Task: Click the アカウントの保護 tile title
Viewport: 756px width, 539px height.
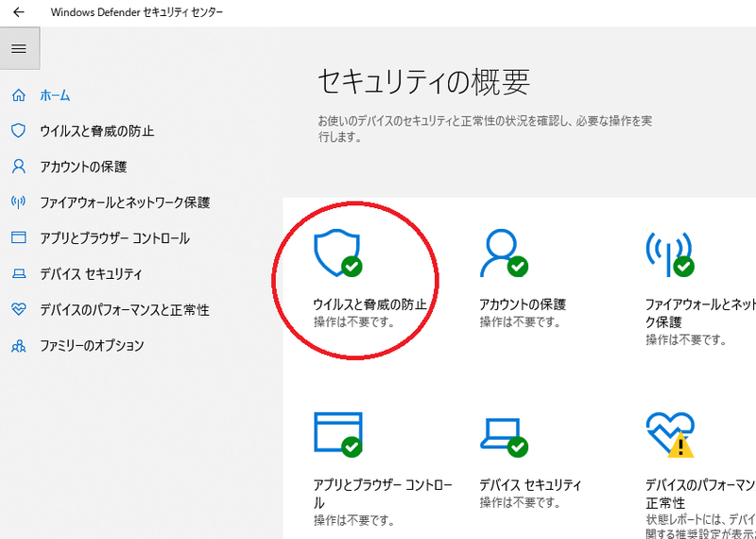Action: (x=523, y=304)
